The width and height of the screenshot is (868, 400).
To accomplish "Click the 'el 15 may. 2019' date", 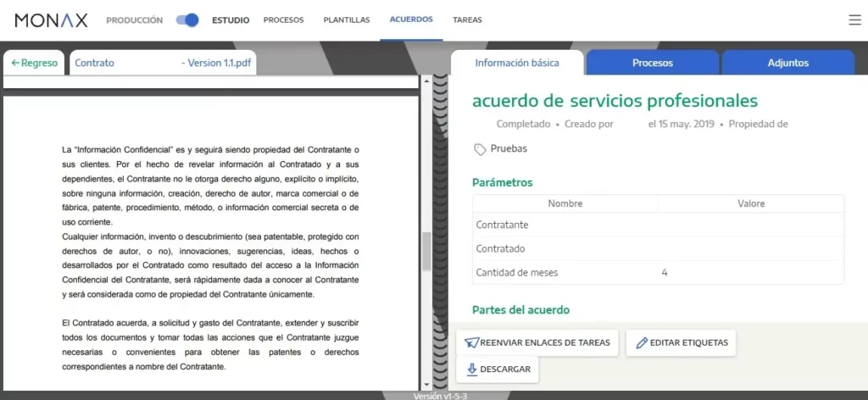I will click(x=681, y=124).
